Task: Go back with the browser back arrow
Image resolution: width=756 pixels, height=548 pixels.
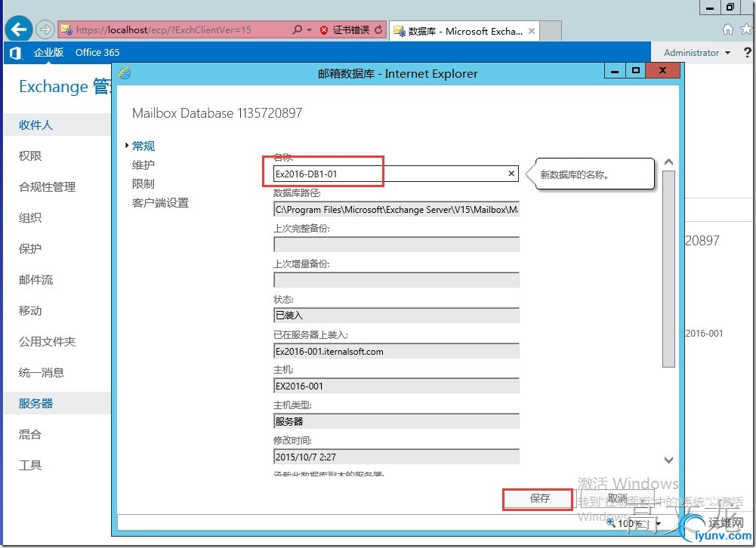Action: (19, 29)
